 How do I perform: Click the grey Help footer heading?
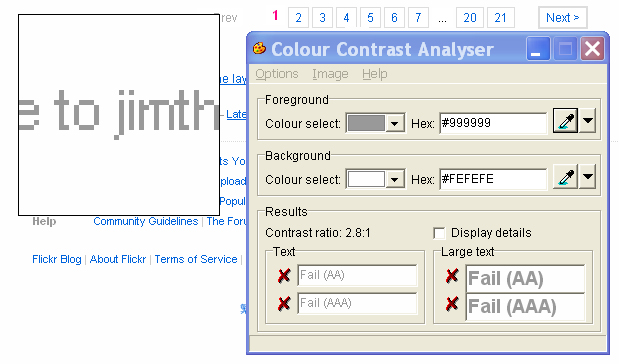[x=44, y=221]
